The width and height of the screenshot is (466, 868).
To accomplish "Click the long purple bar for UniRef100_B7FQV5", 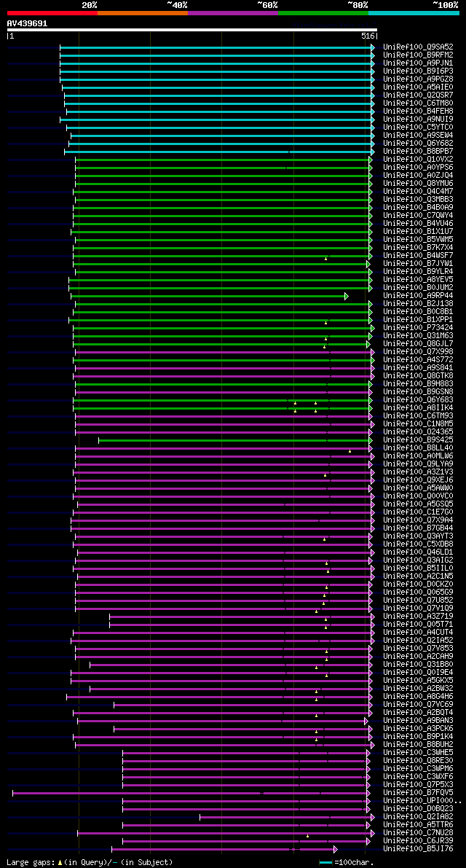I will click(x=189, y=793).
